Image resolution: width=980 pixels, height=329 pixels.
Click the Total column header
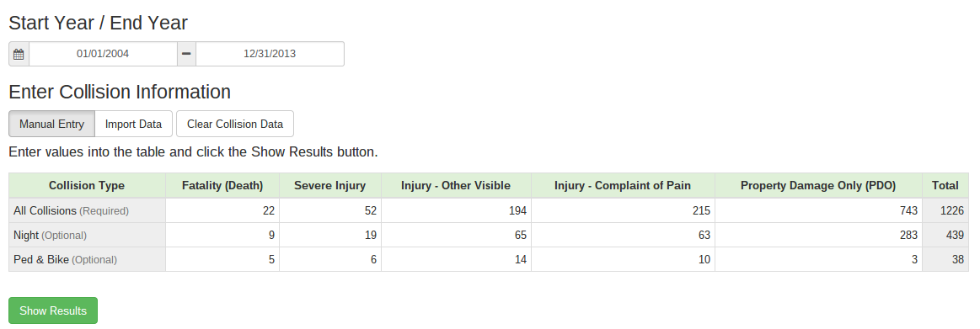945,185
